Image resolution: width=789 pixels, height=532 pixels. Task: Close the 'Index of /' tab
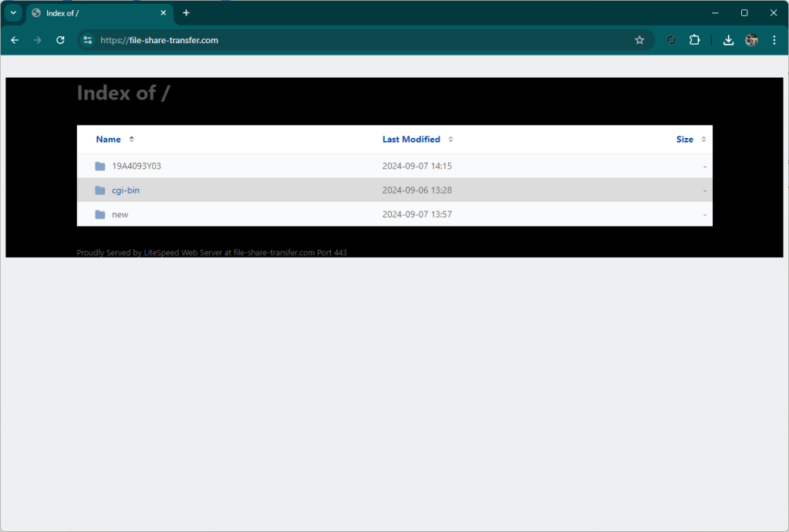163,13
